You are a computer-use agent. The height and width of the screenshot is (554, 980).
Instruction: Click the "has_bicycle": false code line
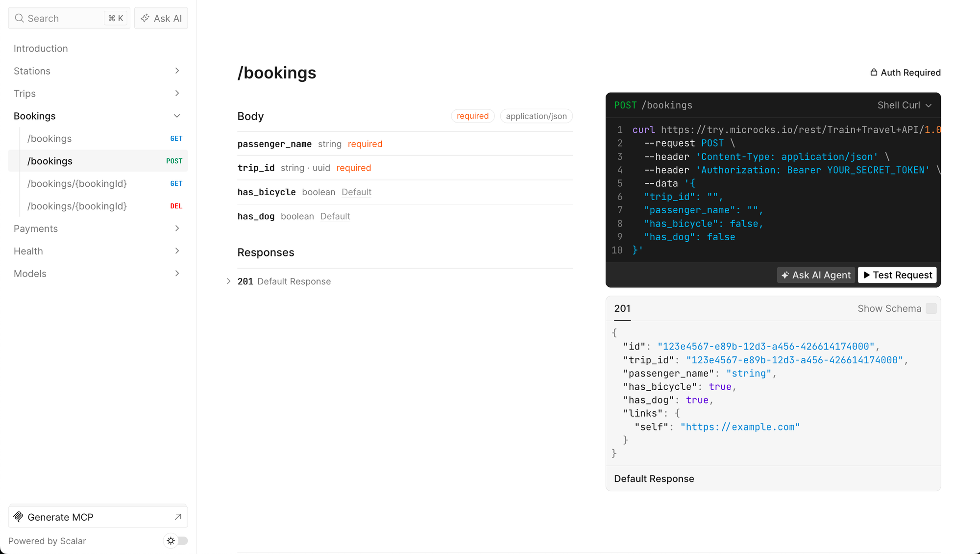tap(704, 224)
